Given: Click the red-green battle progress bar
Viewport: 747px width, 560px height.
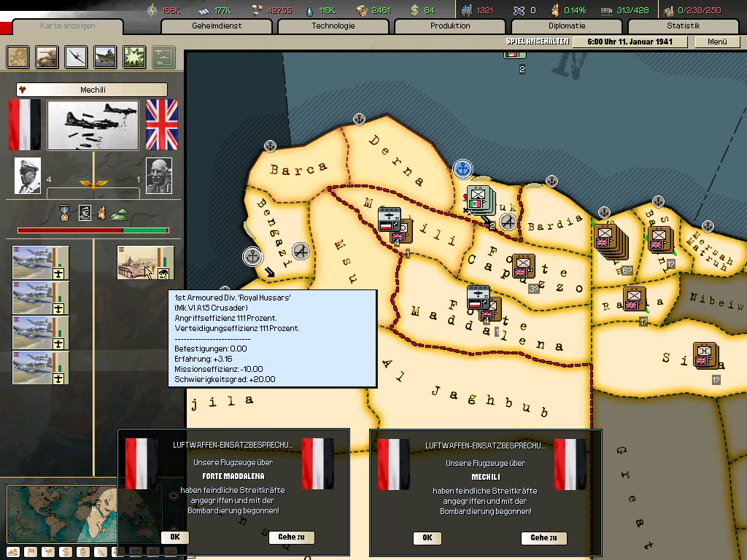Looking at the screenshot, I should pos(93,230).
